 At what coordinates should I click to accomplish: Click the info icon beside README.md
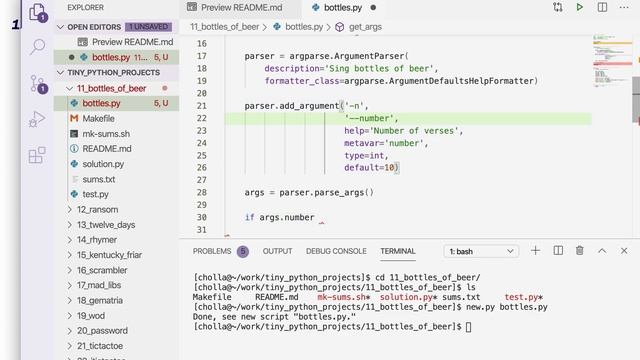click(x=74, y=149)
